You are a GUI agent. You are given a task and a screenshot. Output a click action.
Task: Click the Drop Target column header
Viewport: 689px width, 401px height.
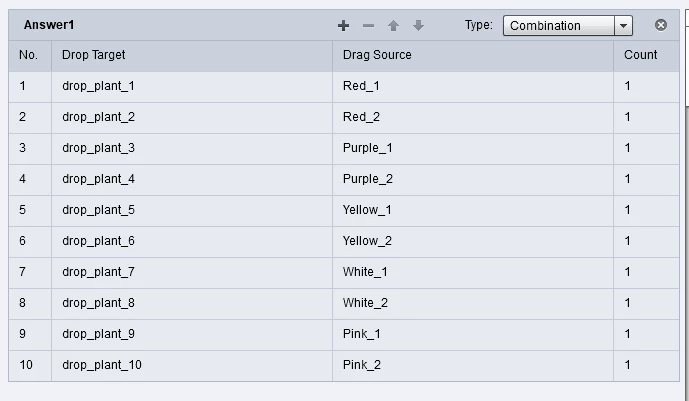pos(94,55)
